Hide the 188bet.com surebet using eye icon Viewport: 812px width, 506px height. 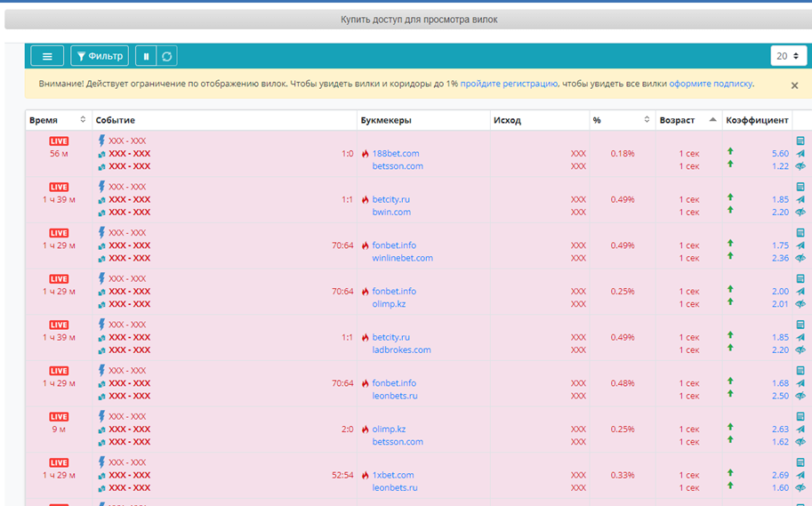point(800,166)
